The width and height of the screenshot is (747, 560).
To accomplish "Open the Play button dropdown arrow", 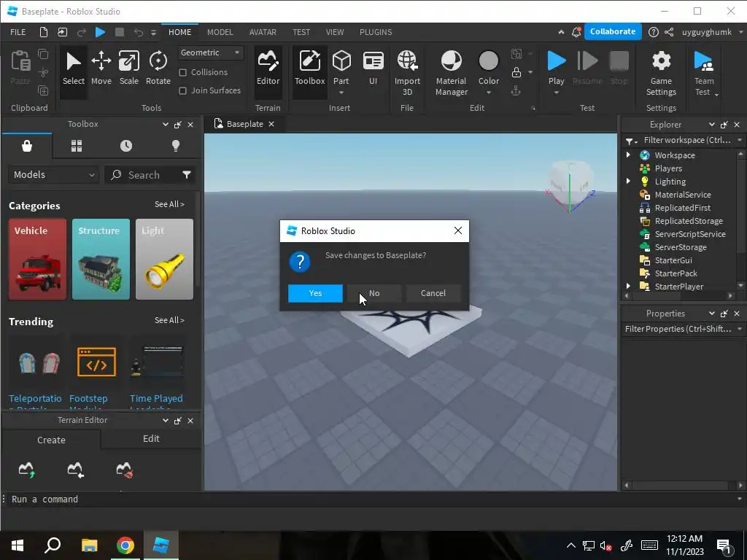I will click(556, 93).
